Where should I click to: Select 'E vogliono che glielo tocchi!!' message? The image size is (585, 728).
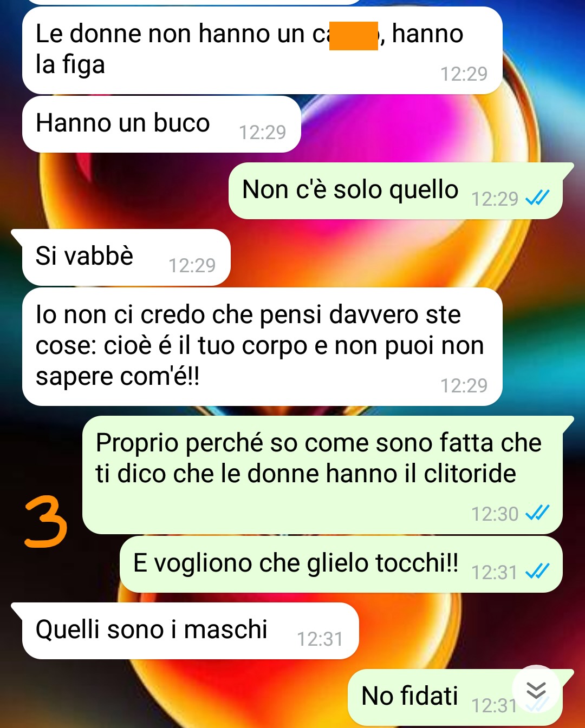click(341, 565)
